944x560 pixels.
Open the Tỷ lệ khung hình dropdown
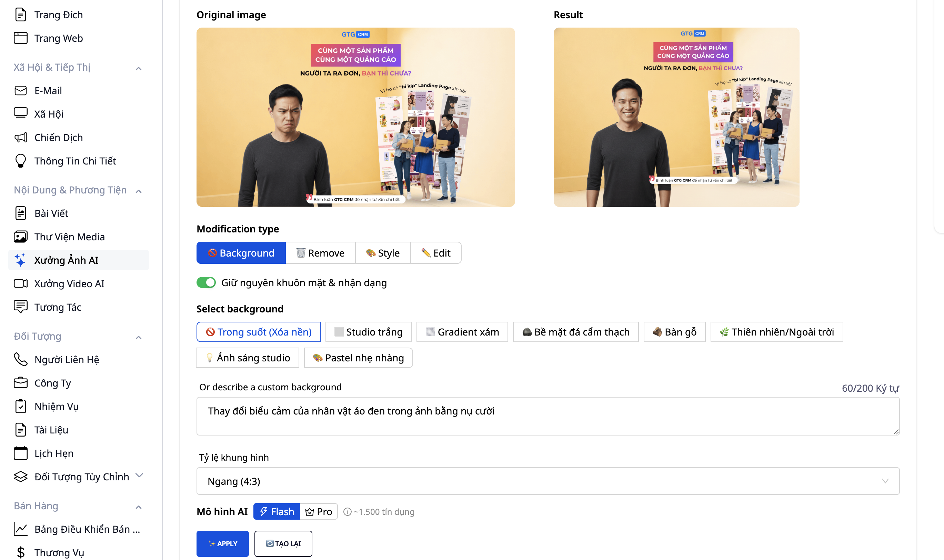(x=548, y=481)
